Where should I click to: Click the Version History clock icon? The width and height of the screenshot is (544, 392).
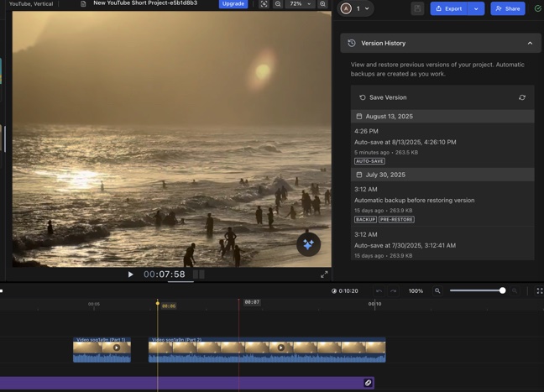pyautogui.click(x=352, y=43)
